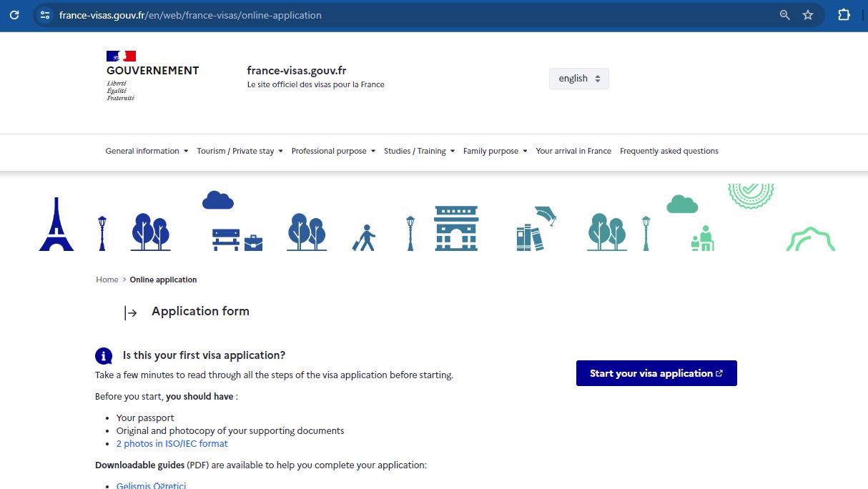Screen dimensions: 868x489
Task: Open the browser extensions puzzle icon
Action: (844, 14)
